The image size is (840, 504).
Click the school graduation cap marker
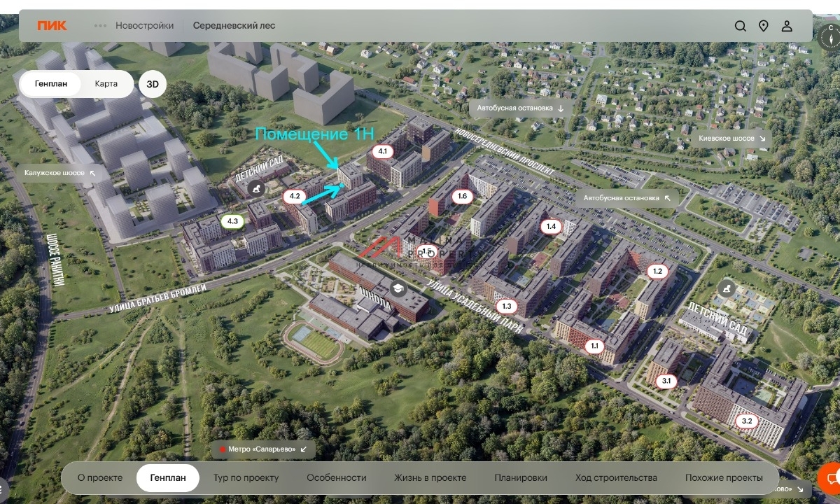point(398,289)
